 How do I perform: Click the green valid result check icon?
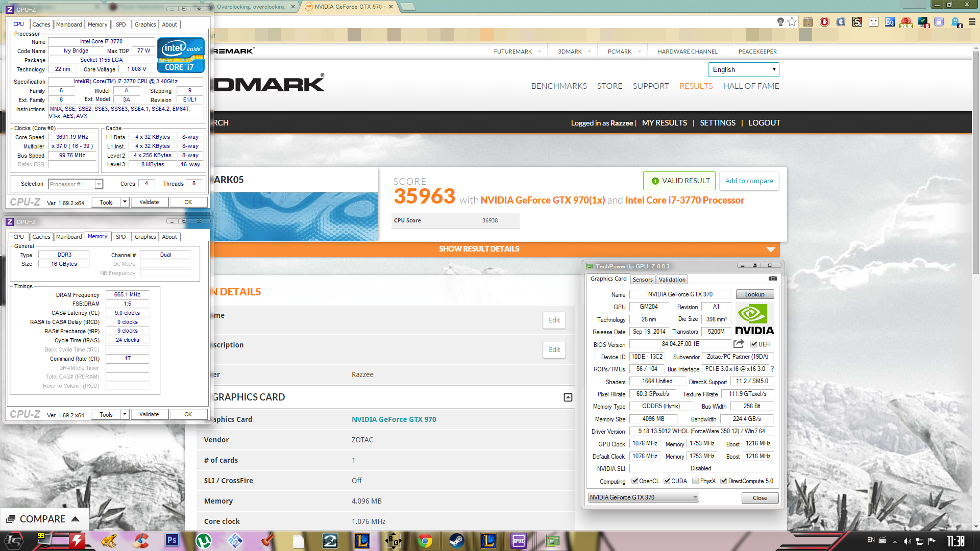click(x=655, y=181)
